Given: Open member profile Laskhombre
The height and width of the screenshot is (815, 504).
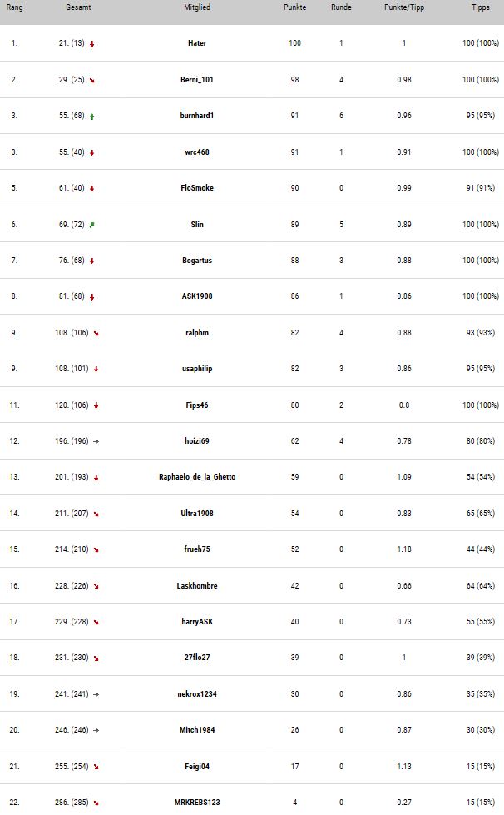Looking at the screenshot, I should (x=197, y=586).
